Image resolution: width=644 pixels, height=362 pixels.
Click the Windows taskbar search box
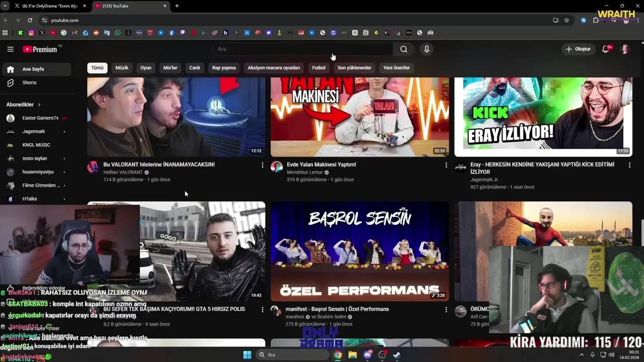(x=293, y=355)
